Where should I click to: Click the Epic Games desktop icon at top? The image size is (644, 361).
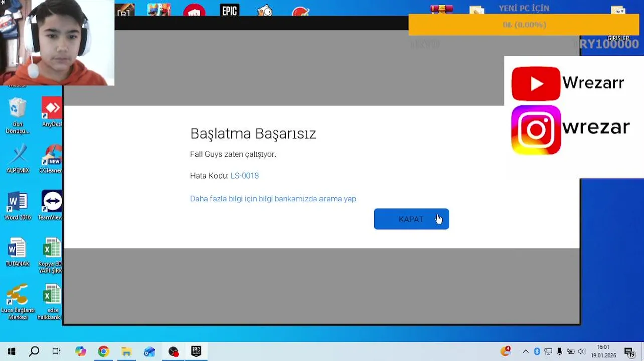[x=229, y=10]
